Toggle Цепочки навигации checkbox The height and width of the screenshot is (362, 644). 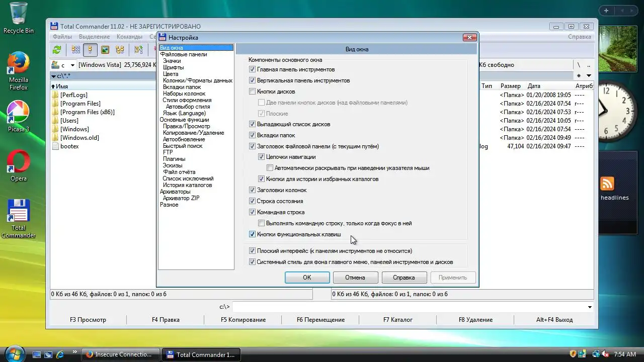click(261, 157)
